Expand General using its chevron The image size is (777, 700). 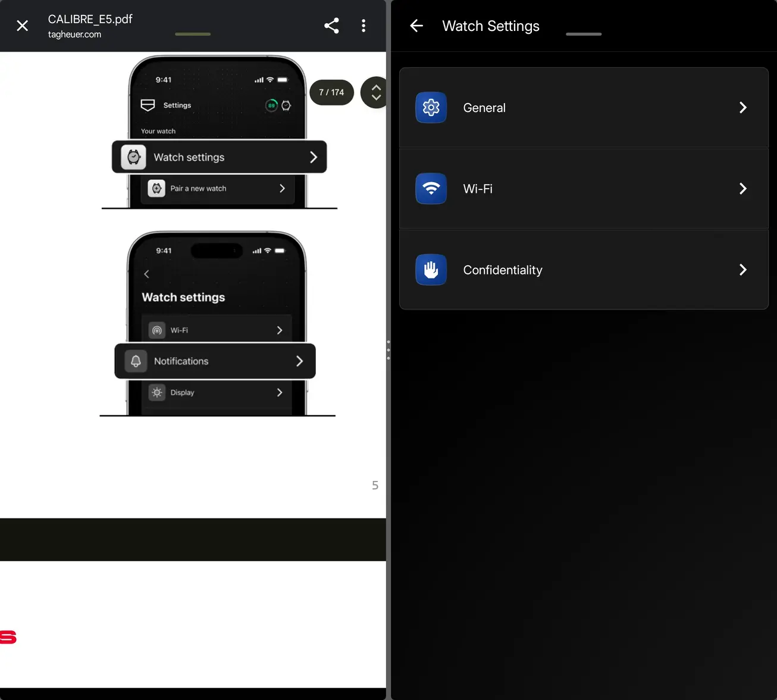pyautogui.click(x=743, y=108)
